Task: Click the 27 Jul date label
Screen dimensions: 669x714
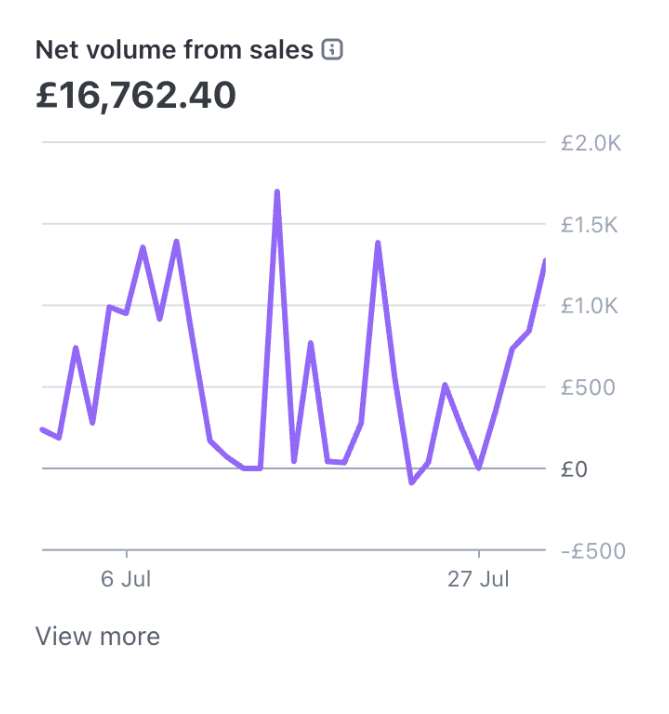Action: [x=479, y=580]
